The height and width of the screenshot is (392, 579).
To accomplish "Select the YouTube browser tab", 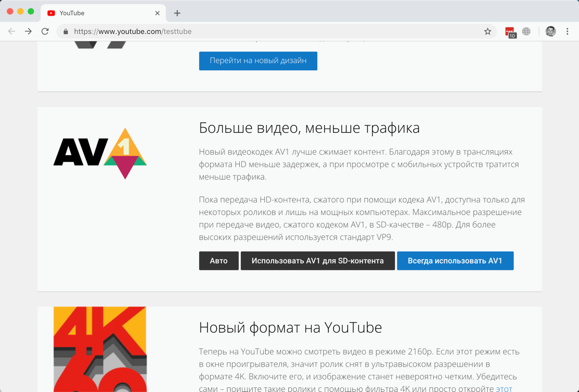I will pos(103,14).
